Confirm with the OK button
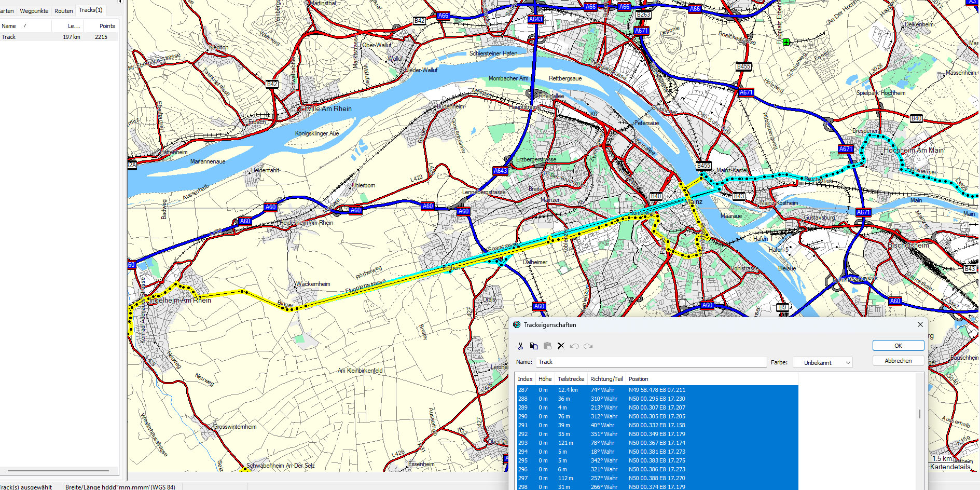The width and height of the screenshot is (980, 490). coord(898,346)
